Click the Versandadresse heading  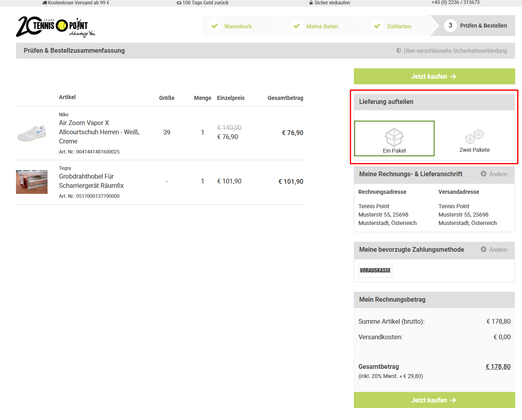tap(458, 192)
